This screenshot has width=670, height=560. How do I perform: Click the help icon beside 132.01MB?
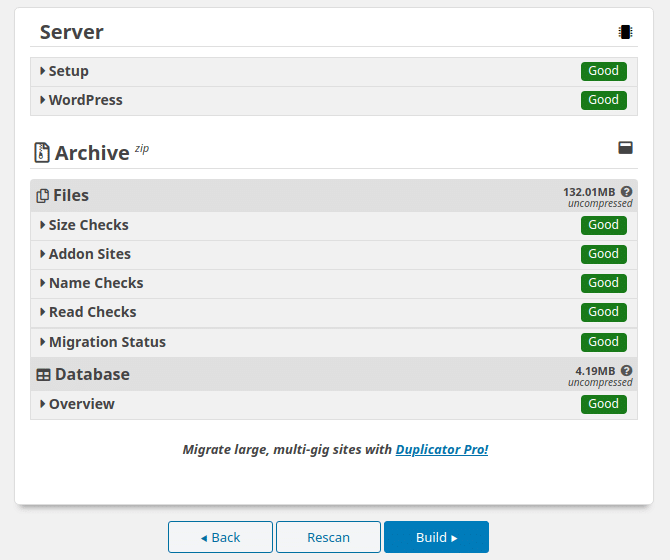click(x=626, y=191)
